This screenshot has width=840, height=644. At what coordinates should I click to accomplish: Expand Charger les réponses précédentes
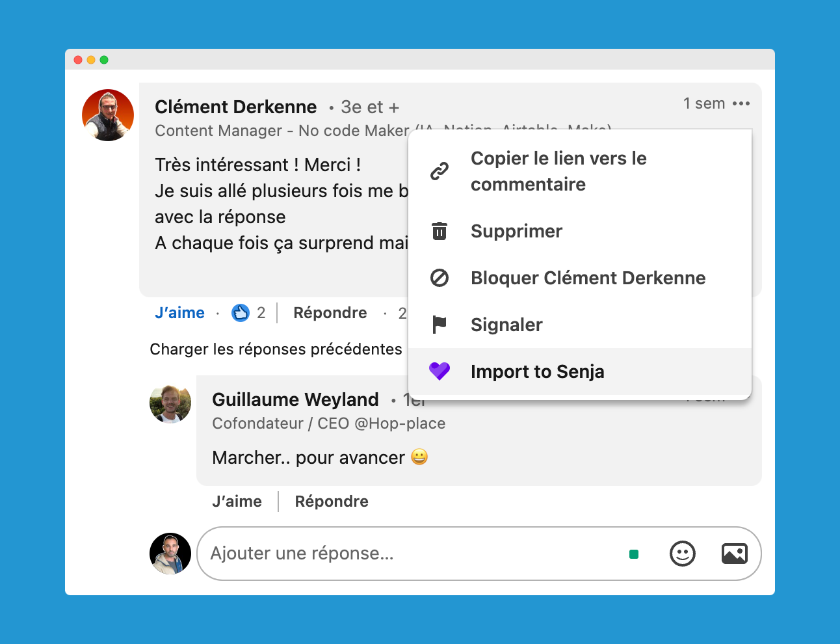tap(276, 349)
